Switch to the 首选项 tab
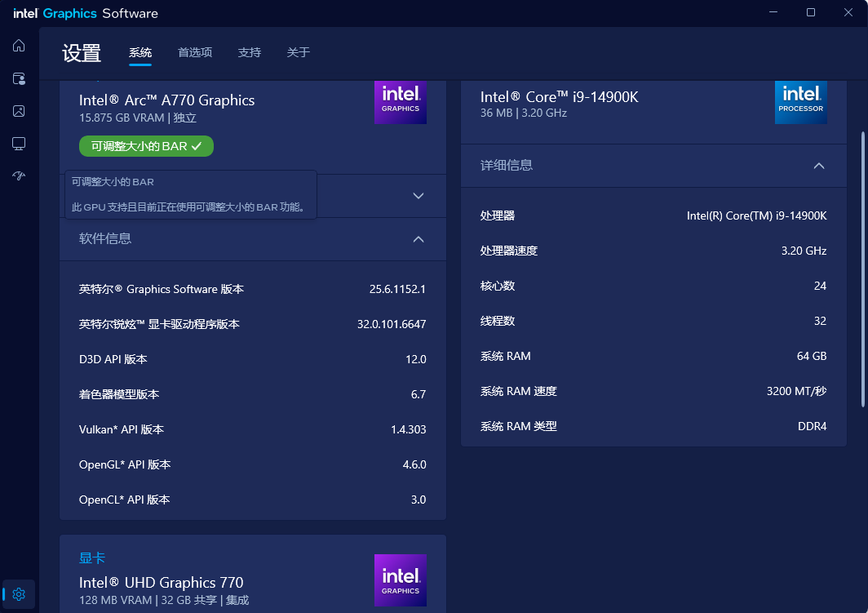The image size is (868, 613). (x=195, y=52)
